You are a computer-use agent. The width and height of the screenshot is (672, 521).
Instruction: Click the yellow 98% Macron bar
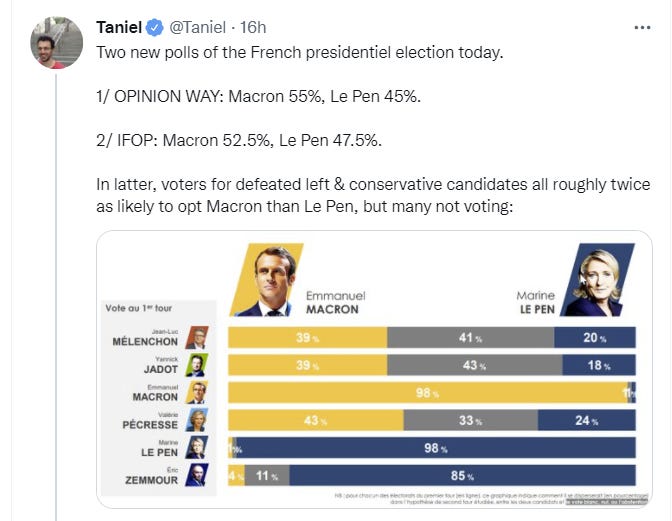(x=428, y=393)
